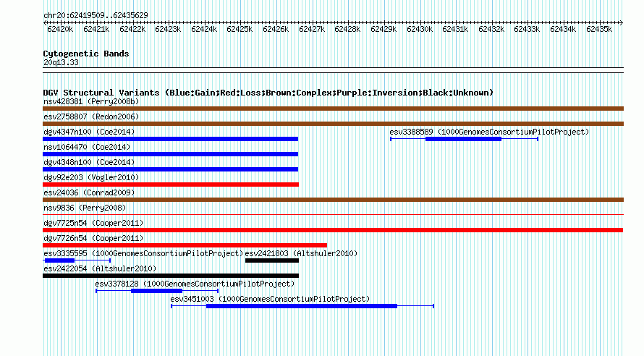Screen dimensions: 644x356
Task: Click the nsv428381 (Perry2008b) label
Action: tap(91, 101)
